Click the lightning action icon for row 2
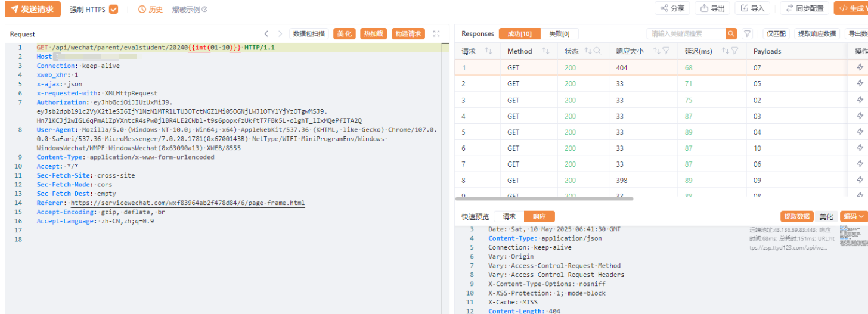868x314 pixels. point(860,83)
